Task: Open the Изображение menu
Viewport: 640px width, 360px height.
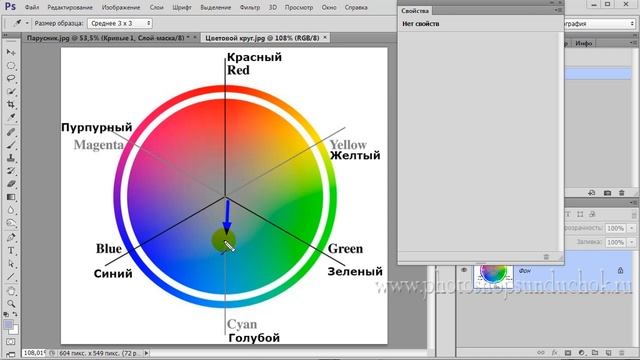Action: (x=121, y=7)
